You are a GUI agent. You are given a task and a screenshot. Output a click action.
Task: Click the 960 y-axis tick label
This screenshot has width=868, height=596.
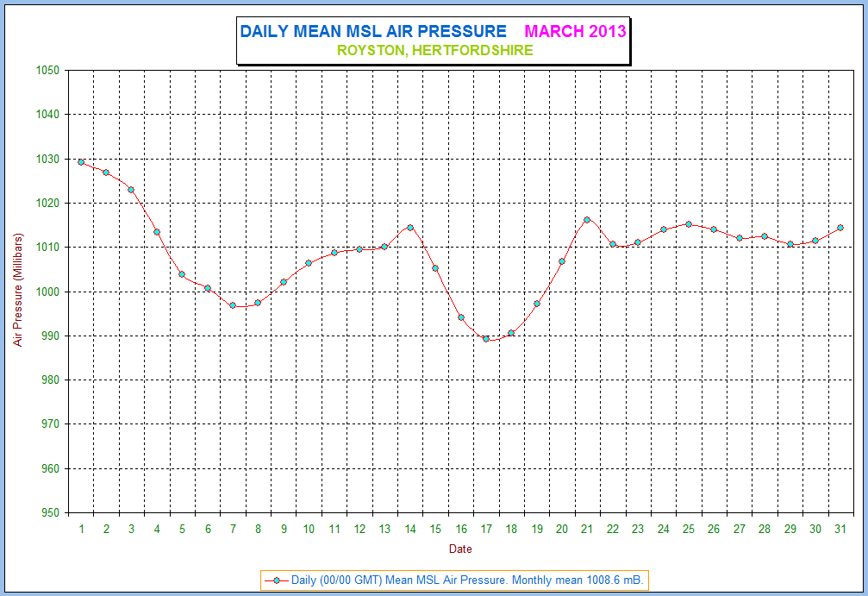coord(50,468)
